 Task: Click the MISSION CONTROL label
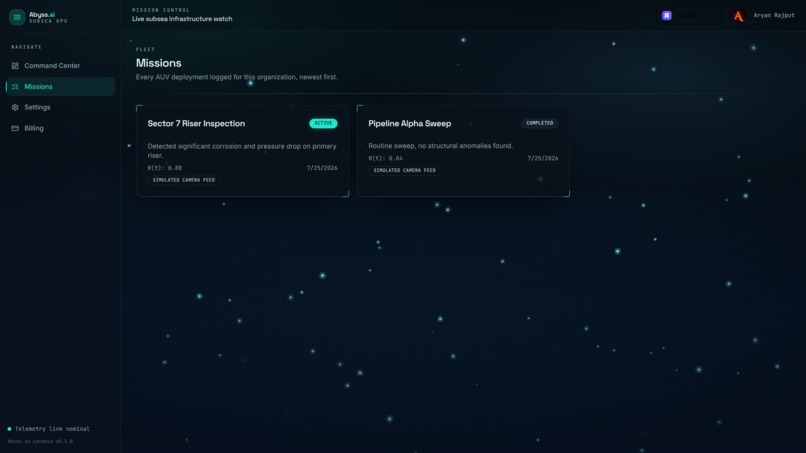tap(161, 10)
